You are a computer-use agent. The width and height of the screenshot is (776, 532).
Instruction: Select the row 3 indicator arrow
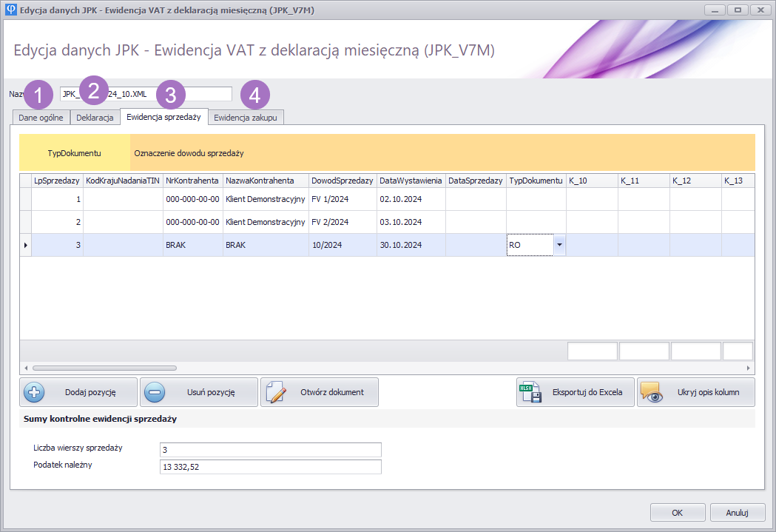click(25, 245)
